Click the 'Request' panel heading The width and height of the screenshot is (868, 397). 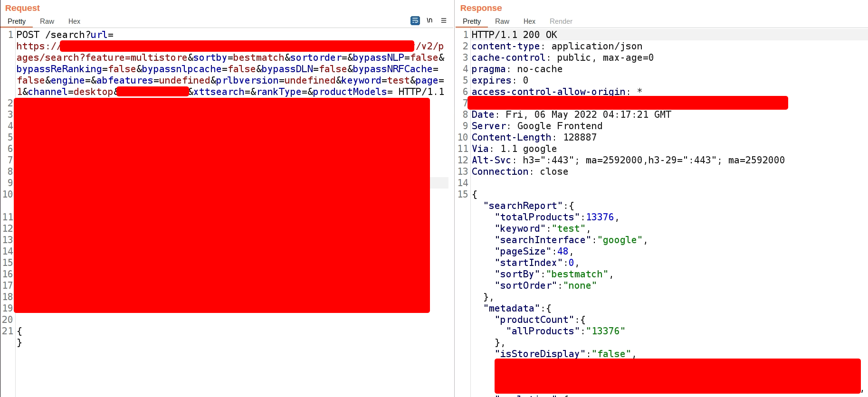pos(22,8)
